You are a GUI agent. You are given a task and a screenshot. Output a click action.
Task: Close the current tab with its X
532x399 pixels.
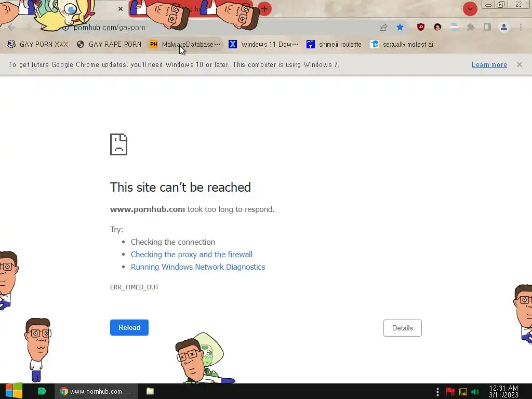point(121,9)
